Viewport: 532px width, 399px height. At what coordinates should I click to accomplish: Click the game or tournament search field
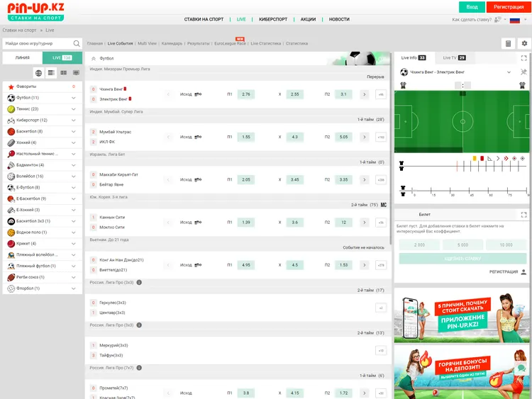point(35,43)
